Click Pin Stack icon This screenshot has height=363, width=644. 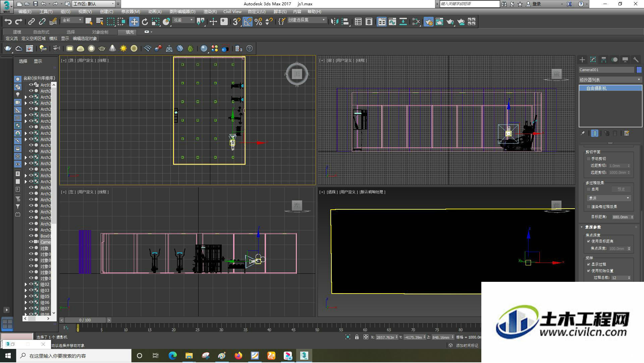click(583, 134)
